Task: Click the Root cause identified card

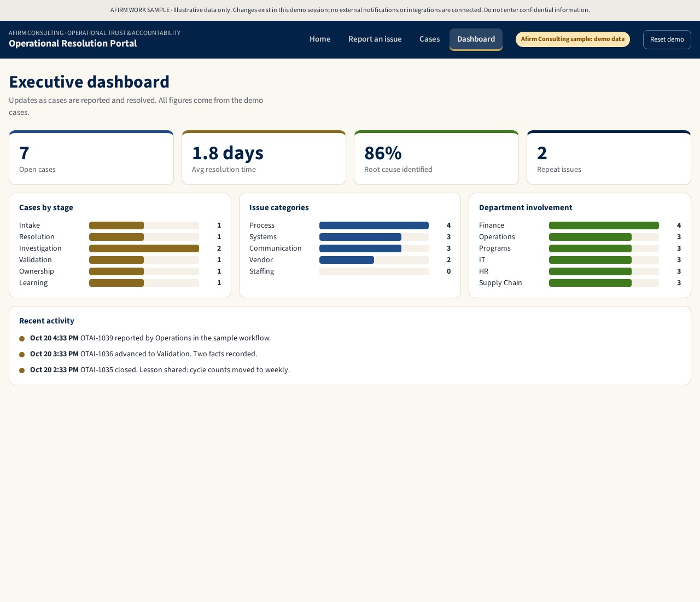Action: coord(436,158)
